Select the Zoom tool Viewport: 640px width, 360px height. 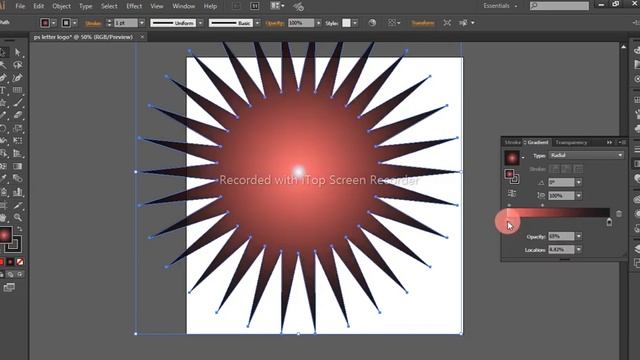[x=18, y=218]
